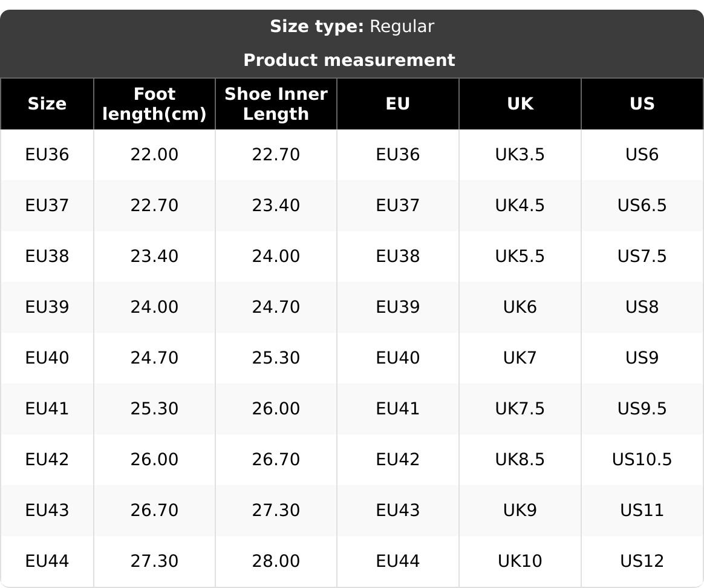This screenshot has width=704, height=588.
Task: Select the UK column header
Action: pos(520,104)
